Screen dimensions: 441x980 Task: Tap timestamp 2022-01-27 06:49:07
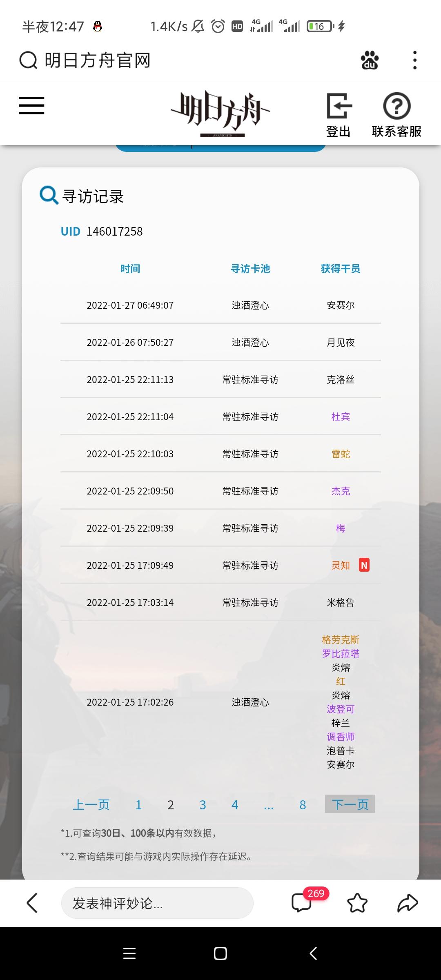click(x=130, y=305)
